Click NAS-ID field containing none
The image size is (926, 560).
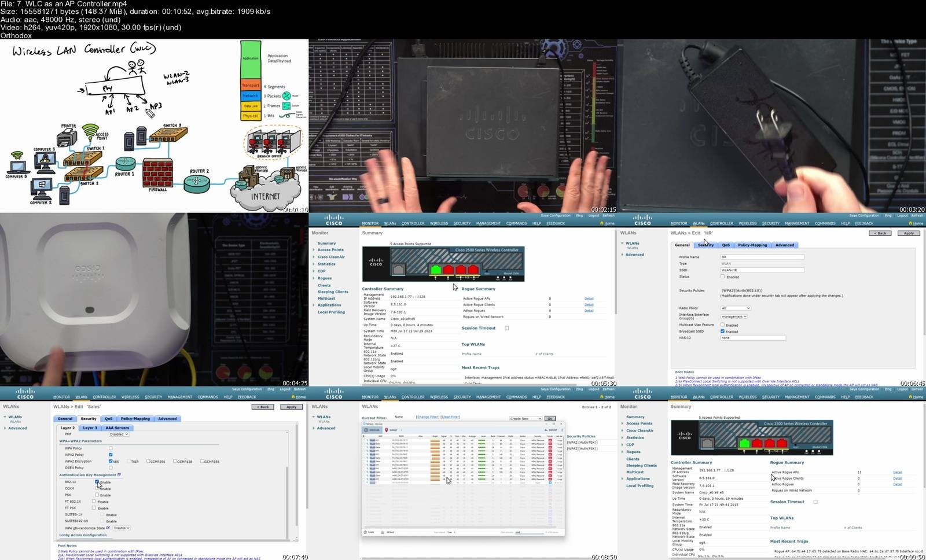pos(753,337)
